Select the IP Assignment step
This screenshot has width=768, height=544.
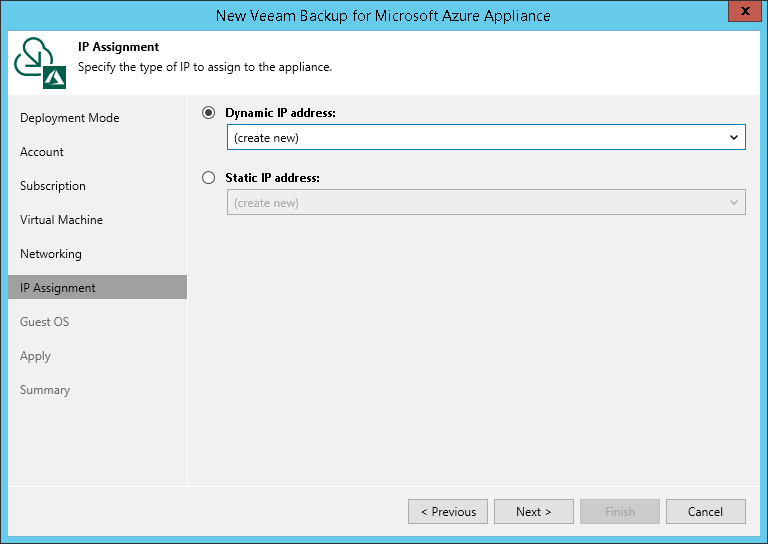[97, 287]
